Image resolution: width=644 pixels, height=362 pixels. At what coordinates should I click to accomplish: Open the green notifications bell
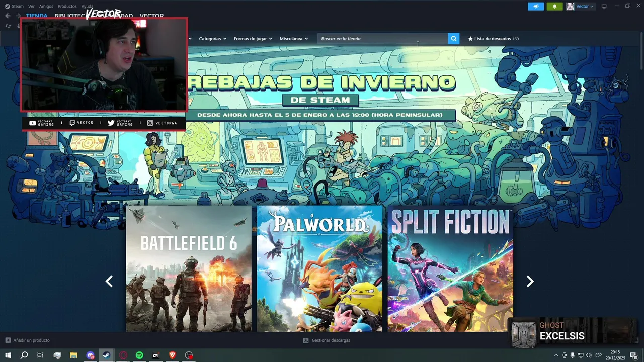pyautogui.click(x=554, y=6)
